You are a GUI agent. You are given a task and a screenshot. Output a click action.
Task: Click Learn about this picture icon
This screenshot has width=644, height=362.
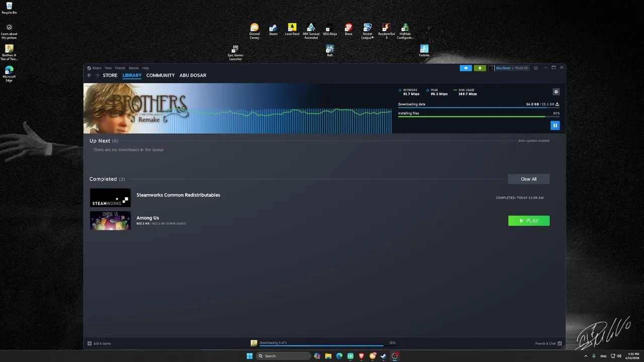[9, 31]
